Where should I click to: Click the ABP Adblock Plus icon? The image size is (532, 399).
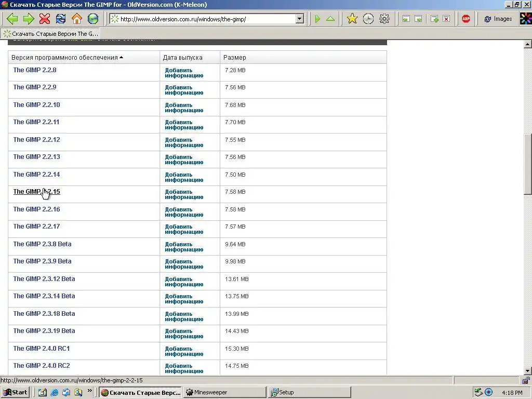(466, 19)
